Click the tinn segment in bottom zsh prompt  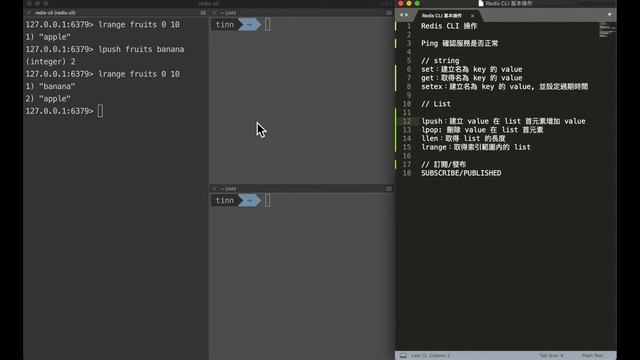(x=224, y=200)
